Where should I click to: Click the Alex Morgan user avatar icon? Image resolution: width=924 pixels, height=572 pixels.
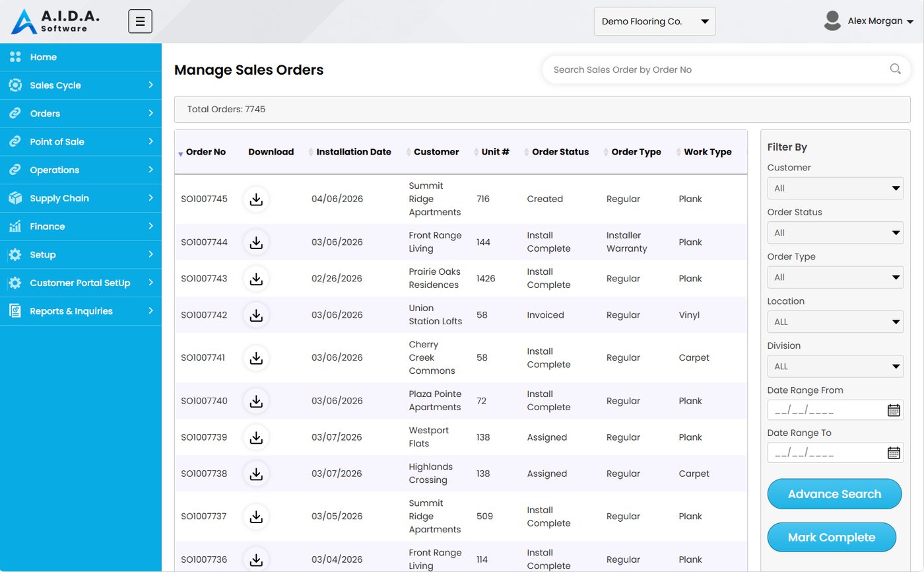832,20
